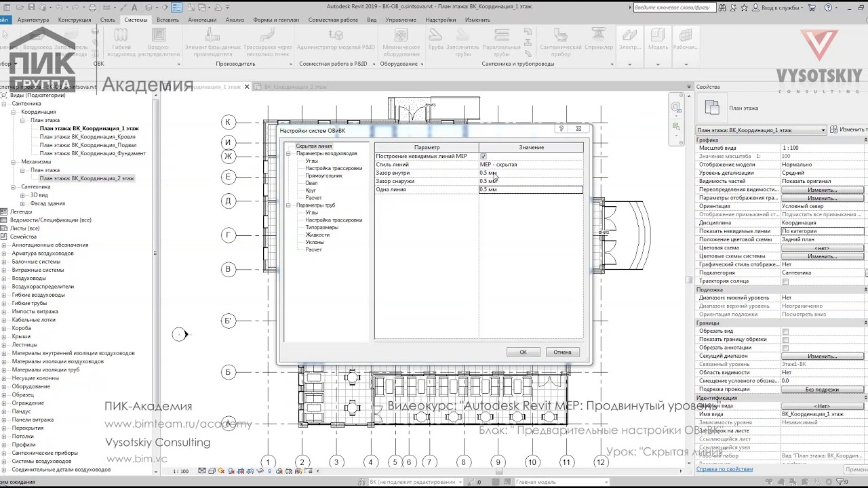Select Уклоны in the settings tree
The width and height of the screenshot is (868, 488).
[314, 242]
